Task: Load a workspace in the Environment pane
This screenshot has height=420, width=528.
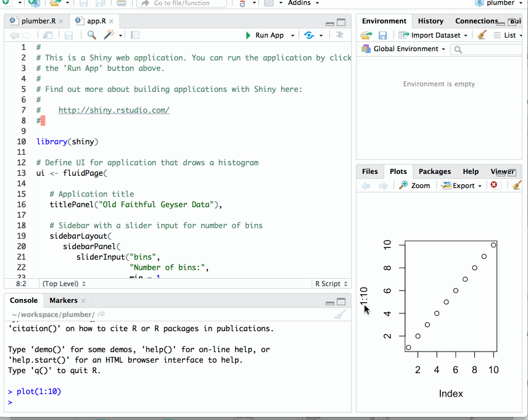Action: click(x=366, y=35)
